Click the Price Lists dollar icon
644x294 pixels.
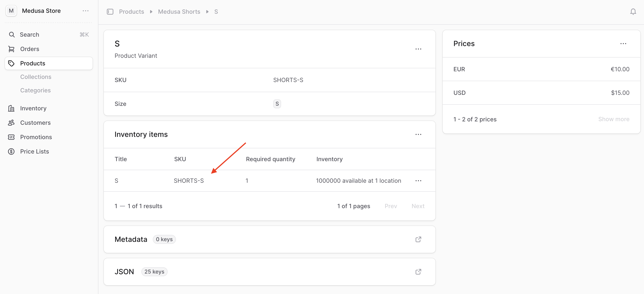pos(11,151)
